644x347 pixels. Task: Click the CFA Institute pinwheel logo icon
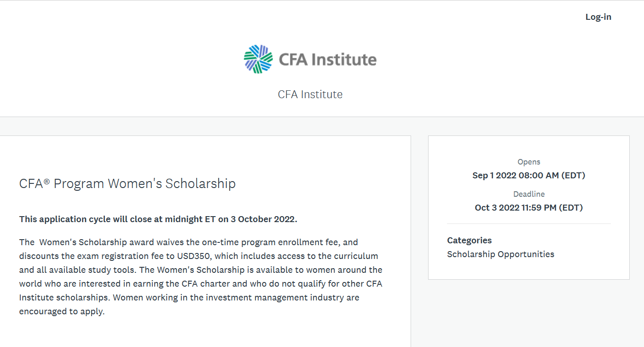(x=258, y=59)
